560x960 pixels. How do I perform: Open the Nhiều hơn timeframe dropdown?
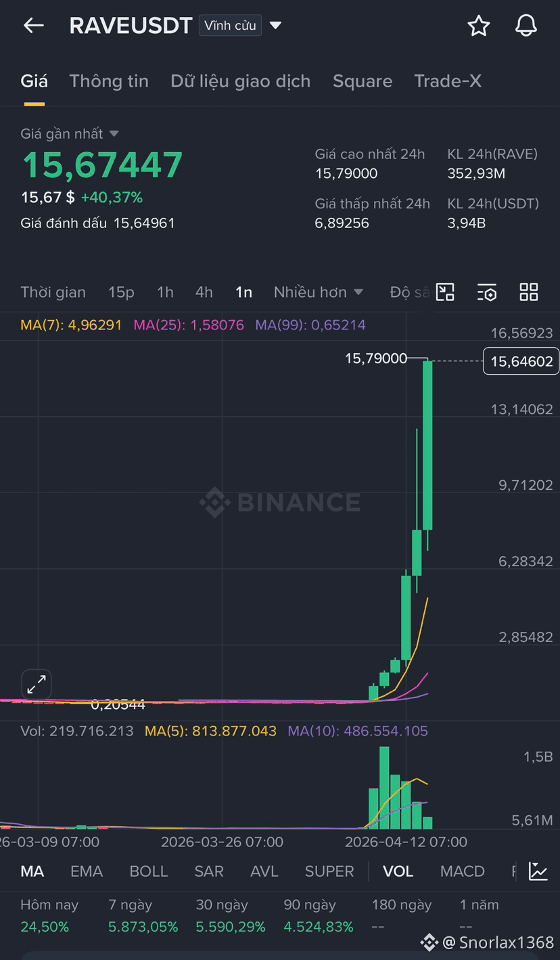319,292
